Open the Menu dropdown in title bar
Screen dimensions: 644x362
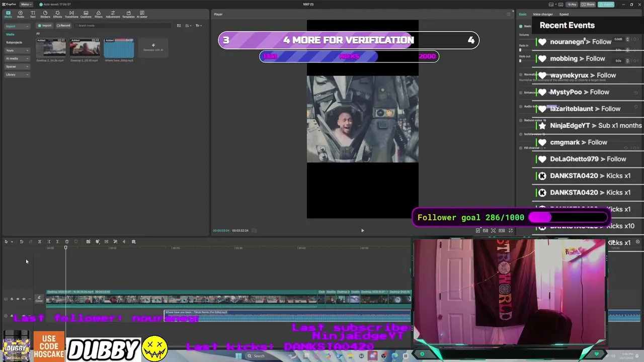click(25, 5)
